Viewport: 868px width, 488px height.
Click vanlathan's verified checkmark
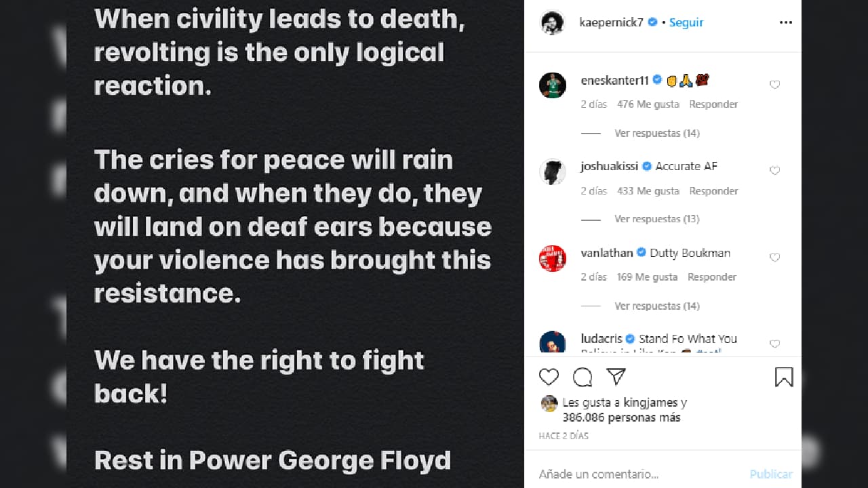click(x=641, y=251)
